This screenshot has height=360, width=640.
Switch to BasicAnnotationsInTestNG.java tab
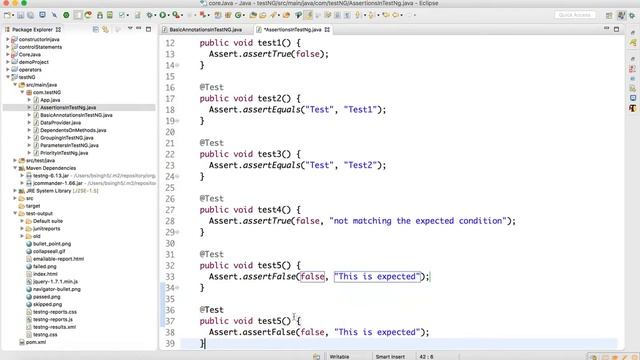point(205,30)
